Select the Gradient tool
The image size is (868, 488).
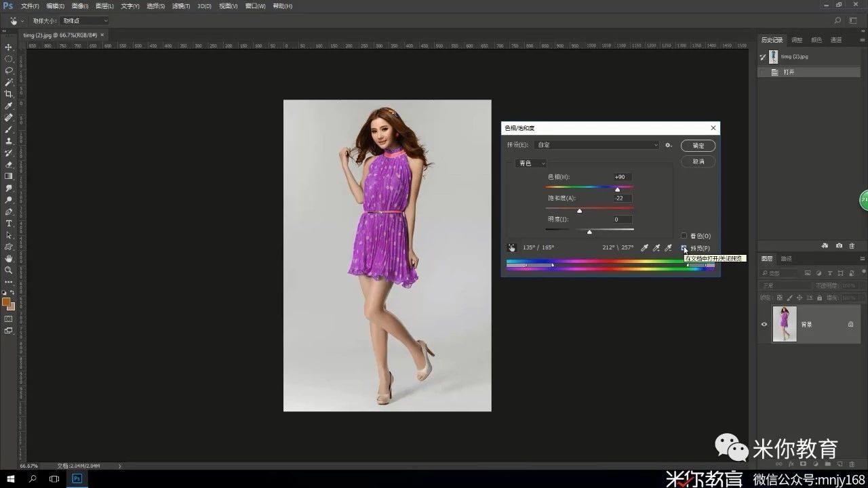[x=9, y=176]
